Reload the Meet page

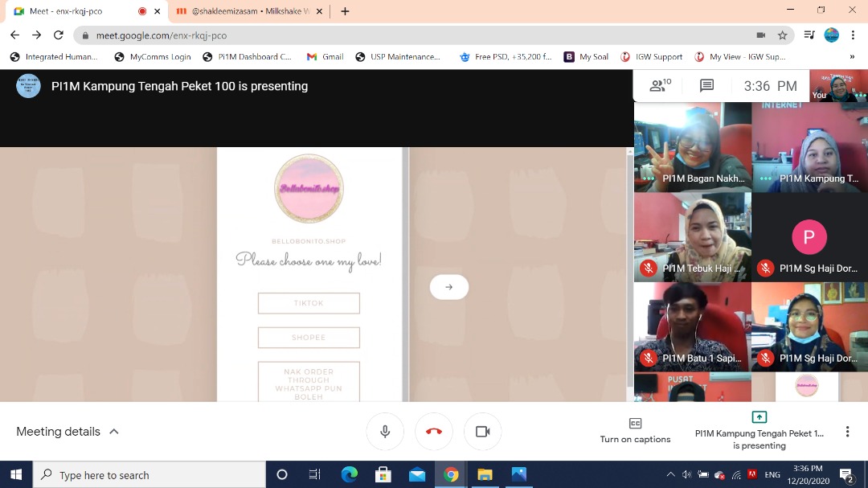pyautogui.click(x=58, y=35)
